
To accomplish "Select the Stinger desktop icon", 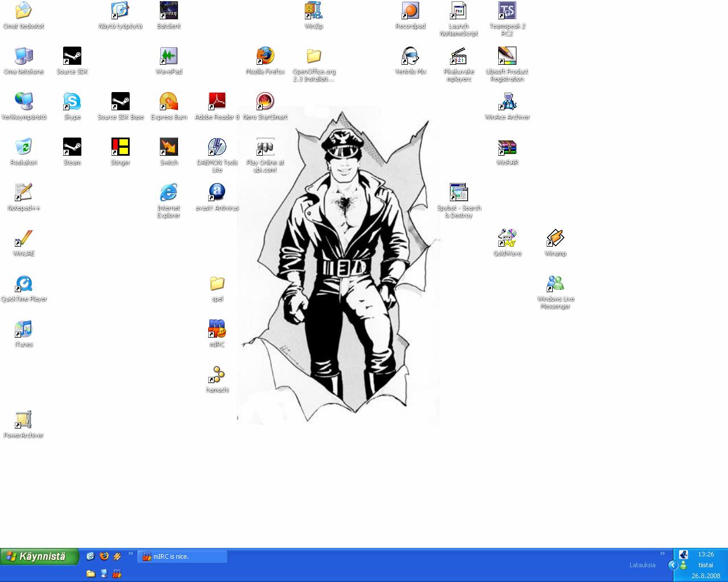I will (x=121, y=151).
